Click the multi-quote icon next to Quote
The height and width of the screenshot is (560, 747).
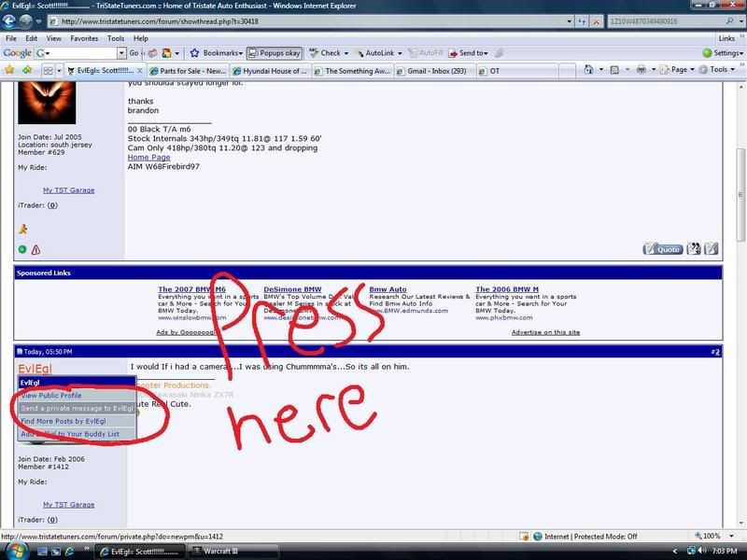coord(694,248)
